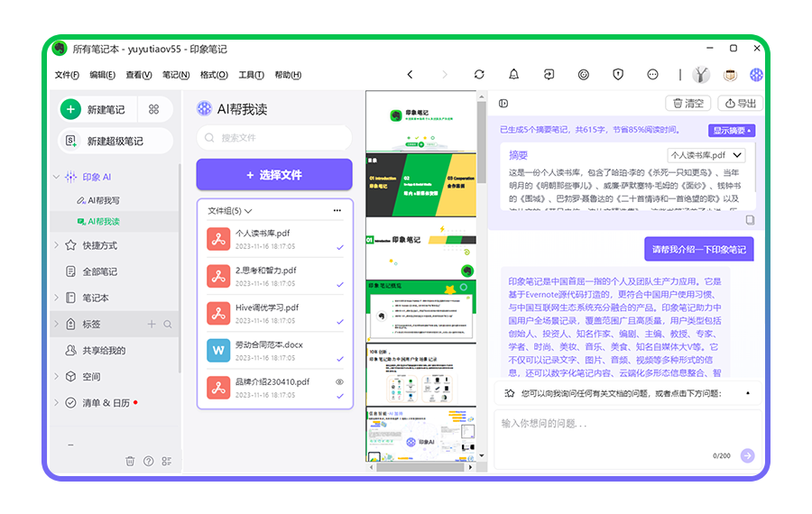Open the 笔记(N) menu

(x=176, y=75)
